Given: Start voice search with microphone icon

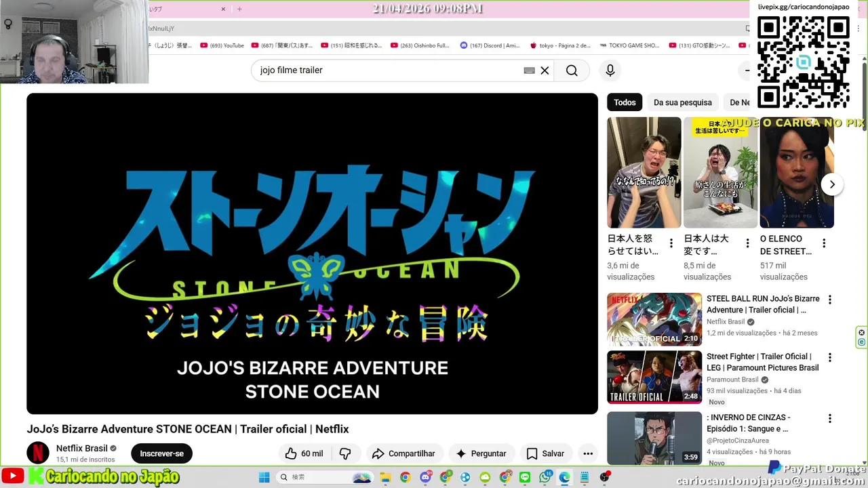Looking at the screenshot, I should click(610, 70).
